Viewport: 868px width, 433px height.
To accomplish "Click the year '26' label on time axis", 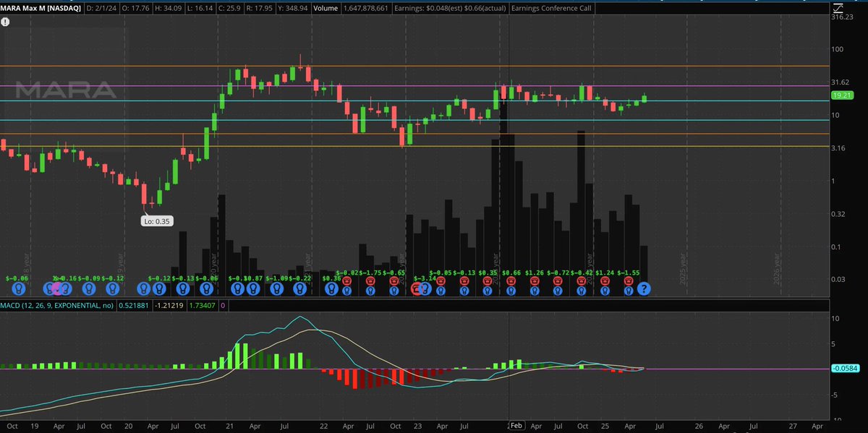I will coord(699,427).
